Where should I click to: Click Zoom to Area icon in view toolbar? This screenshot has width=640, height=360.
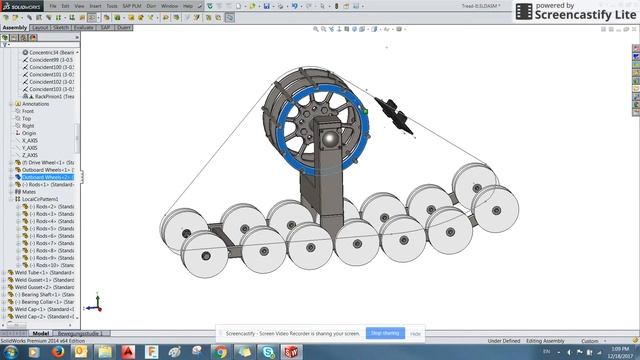(x=323, y=29)
